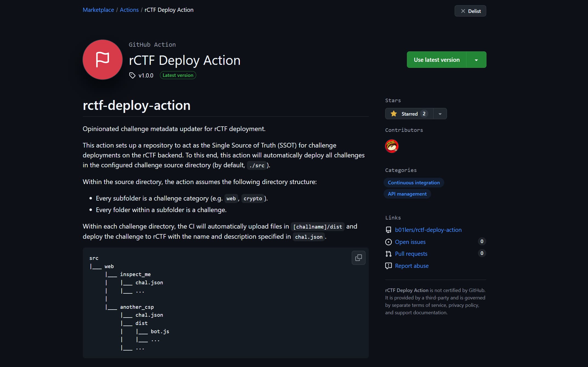Click the pull requests count badge
This screenshot has width=588, height=367.
[482, 253]
